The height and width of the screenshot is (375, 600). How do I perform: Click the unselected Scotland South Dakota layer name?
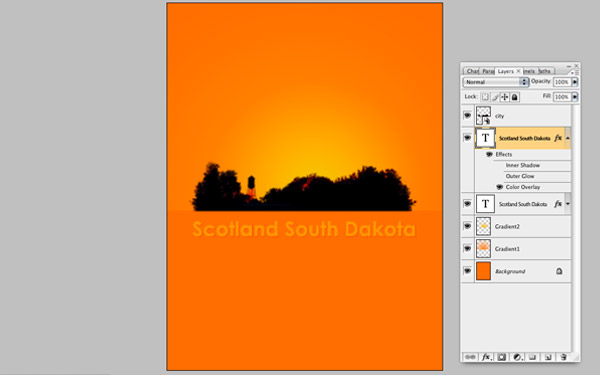523,204
